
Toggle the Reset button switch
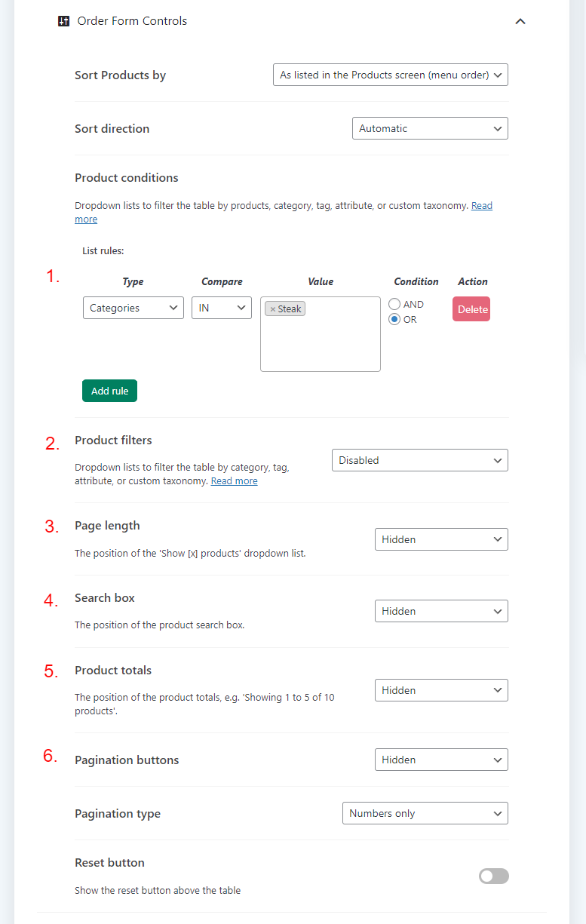pos(494,876)
